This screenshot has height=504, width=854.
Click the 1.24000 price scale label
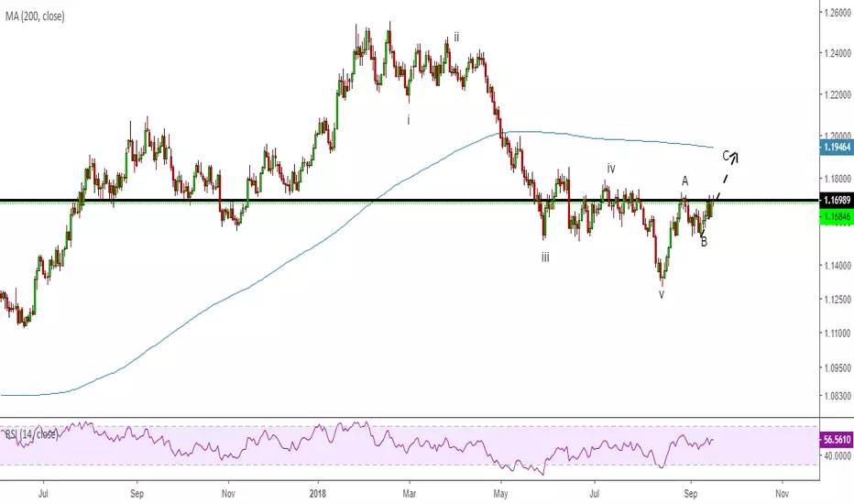coord(838,53)
